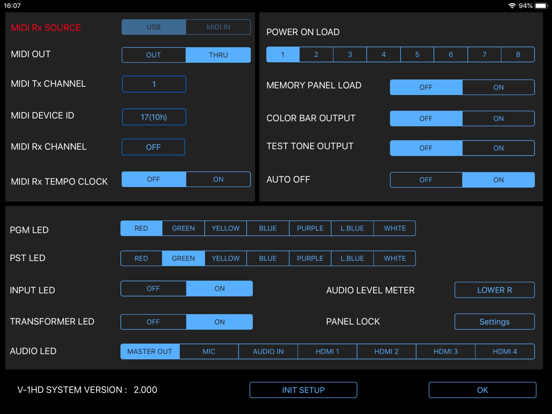552x414 pixels.
Task: Choose RED for PGM LED
Action: click(x=141, y=228)
